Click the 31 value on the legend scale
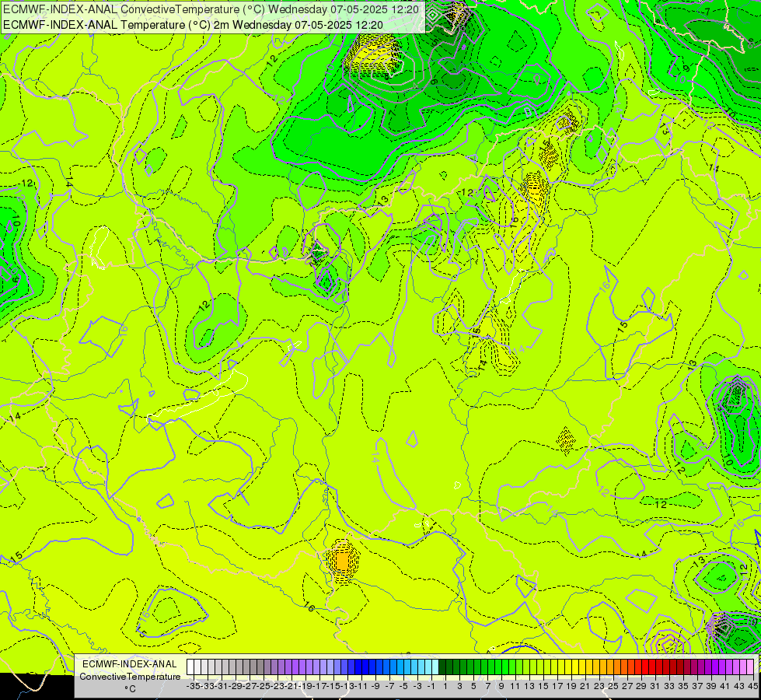761x700 pixels. pos(655,686)
